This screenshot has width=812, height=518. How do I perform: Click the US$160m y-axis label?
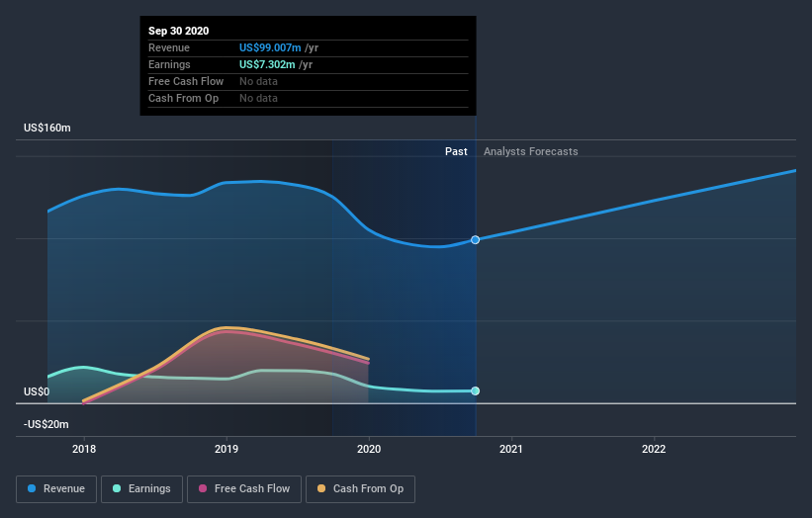tap(47, 128)
